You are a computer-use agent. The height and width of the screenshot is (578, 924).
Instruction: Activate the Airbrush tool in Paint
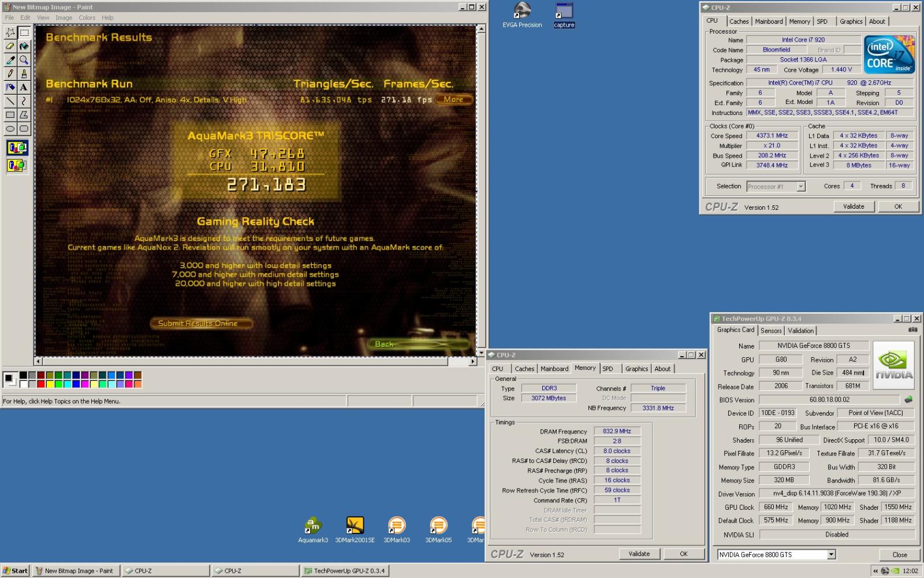coord(10,88)
